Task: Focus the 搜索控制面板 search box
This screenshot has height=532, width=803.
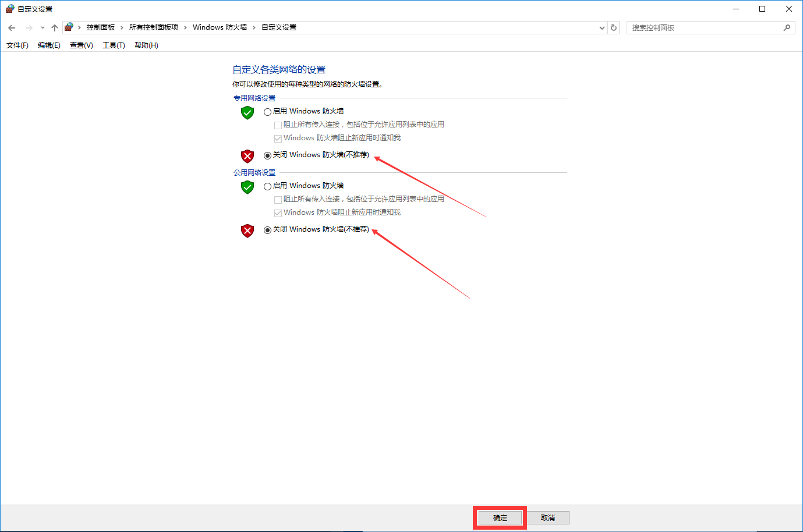Action: [710, 27]
